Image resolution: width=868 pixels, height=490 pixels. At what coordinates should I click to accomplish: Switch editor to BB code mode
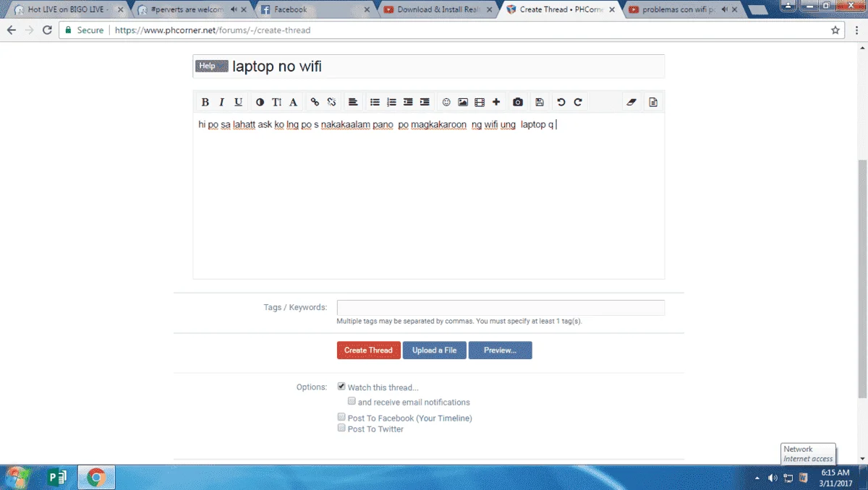pos(653,102)
